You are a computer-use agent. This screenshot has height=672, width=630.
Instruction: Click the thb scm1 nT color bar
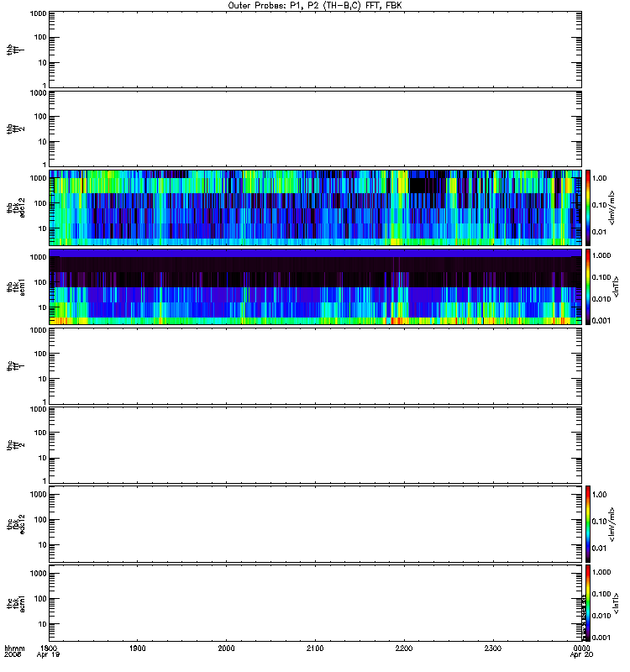point(588,286)
